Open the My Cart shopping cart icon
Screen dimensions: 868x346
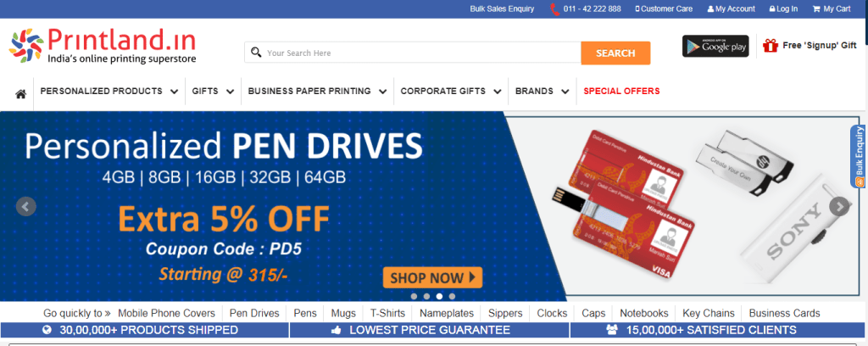click(816, 8)
